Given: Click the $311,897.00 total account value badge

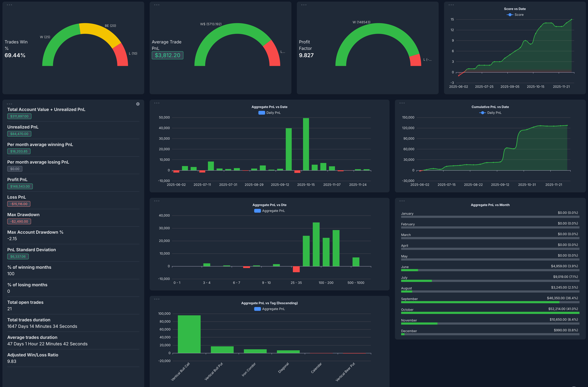Looking at the screenshot, I should pyautogui.click(x=19, y=116).
